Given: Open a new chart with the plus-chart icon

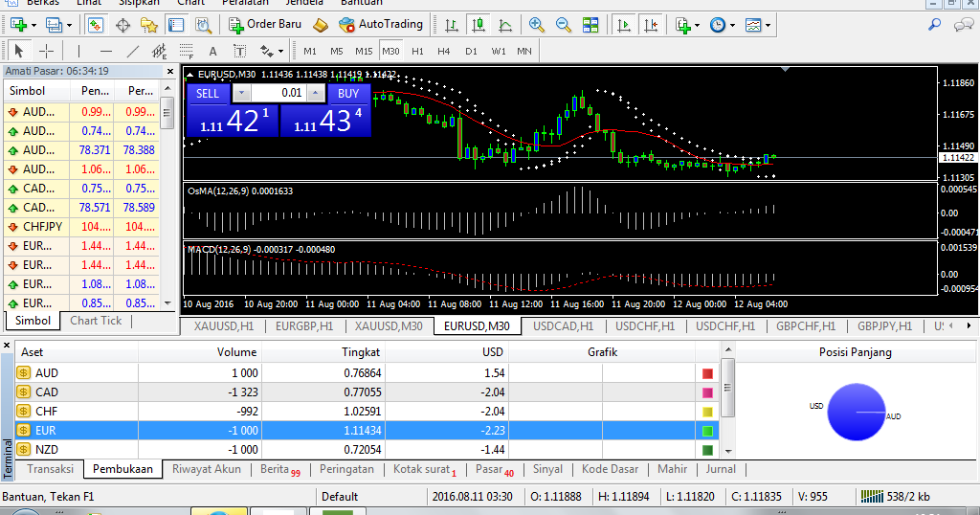Looking at the screenshot, I should 18,25.
